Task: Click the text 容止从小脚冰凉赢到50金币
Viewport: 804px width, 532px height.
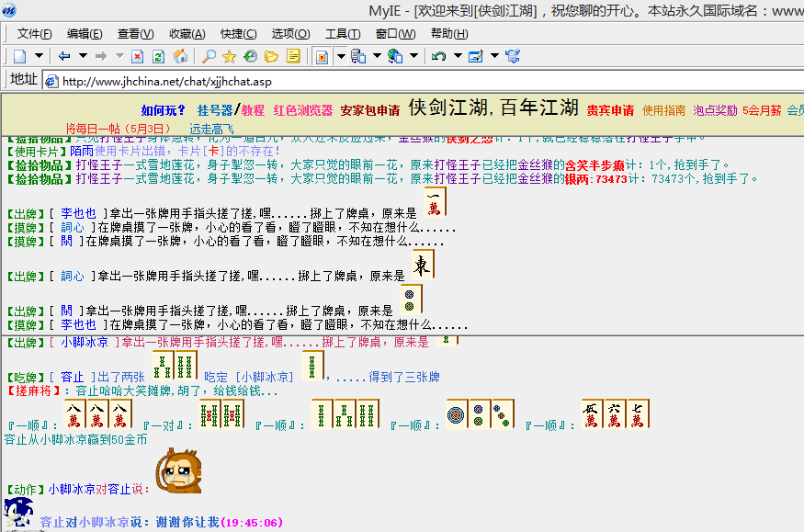Action: click(76, 440)
